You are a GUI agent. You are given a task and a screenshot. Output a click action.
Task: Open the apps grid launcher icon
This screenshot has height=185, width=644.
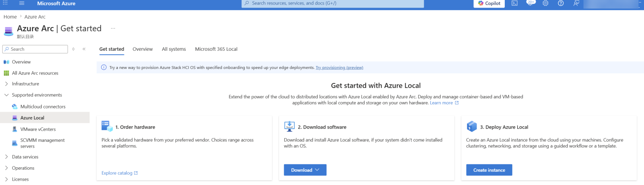(x=5, y=3)
